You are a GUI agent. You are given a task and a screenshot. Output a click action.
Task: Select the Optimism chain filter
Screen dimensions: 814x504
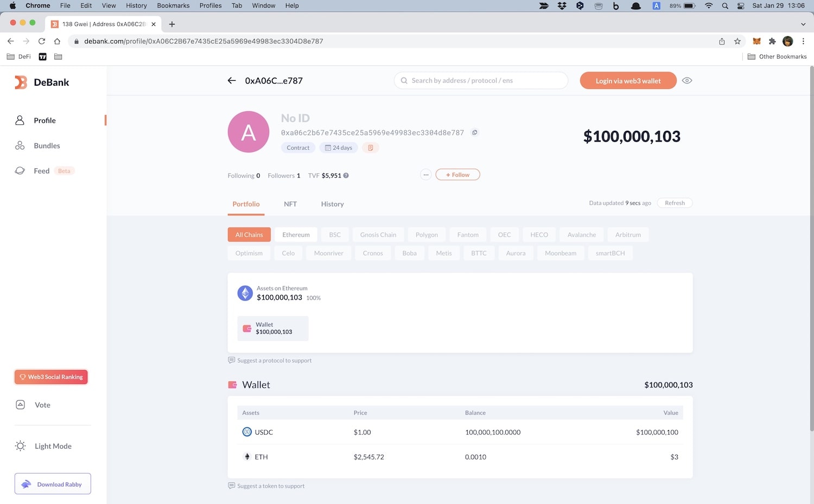coord(249,253)
